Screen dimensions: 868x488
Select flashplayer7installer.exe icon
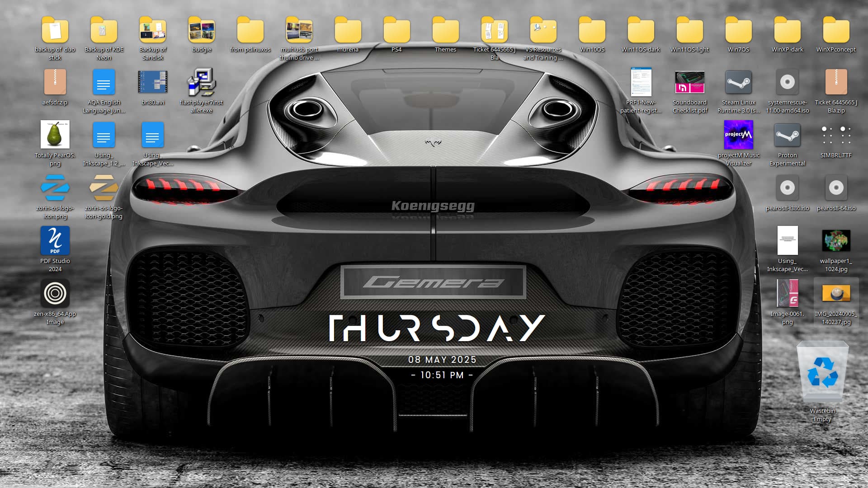[201, 82]
